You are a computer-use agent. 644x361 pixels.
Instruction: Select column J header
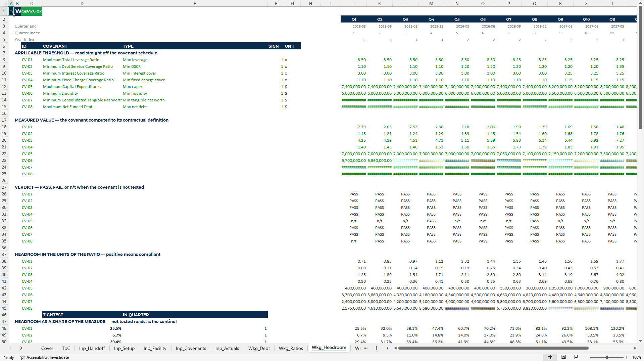354,3
